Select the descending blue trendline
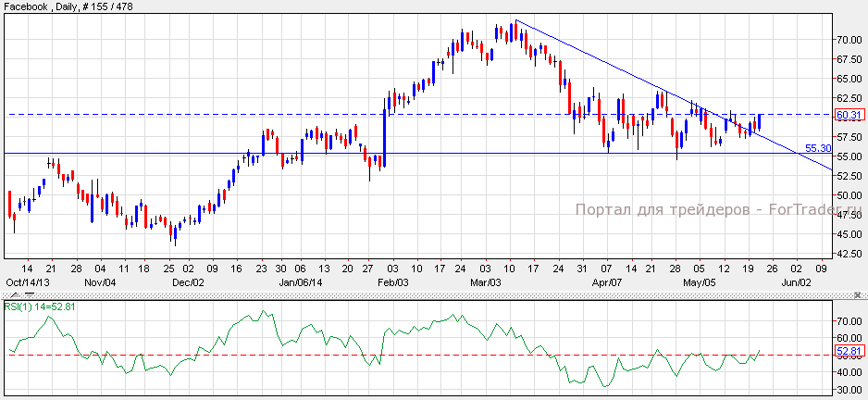The height and width of the screenshot is (400, 868). (601, 60)
